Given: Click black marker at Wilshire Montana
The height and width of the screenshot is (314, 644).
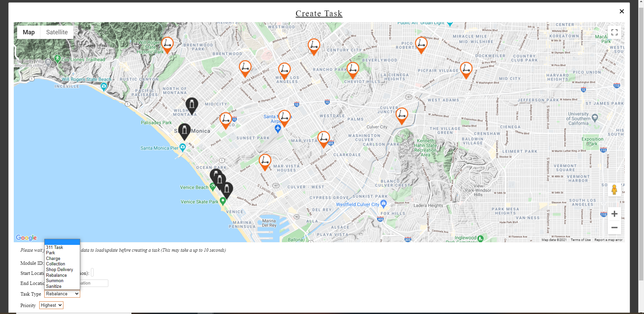Looking at the screenshot, I should pyautogui.click(x=192, y=106).
